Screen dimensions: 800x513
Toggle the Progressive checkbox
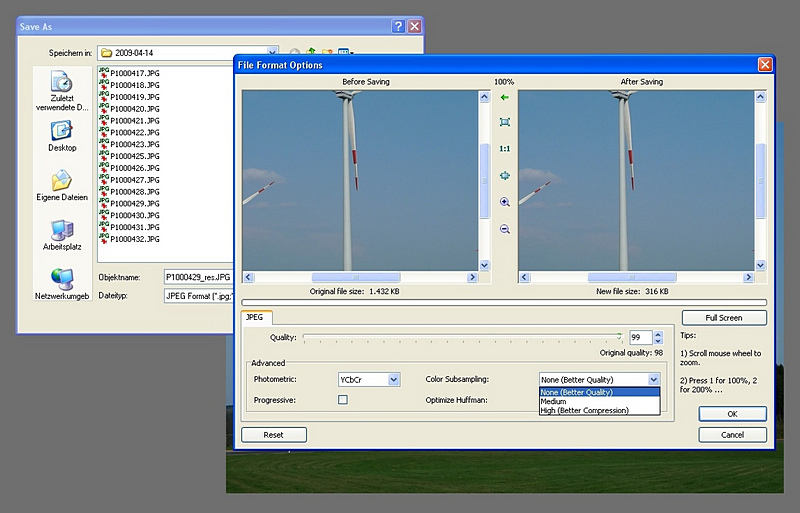click(343, 400)
